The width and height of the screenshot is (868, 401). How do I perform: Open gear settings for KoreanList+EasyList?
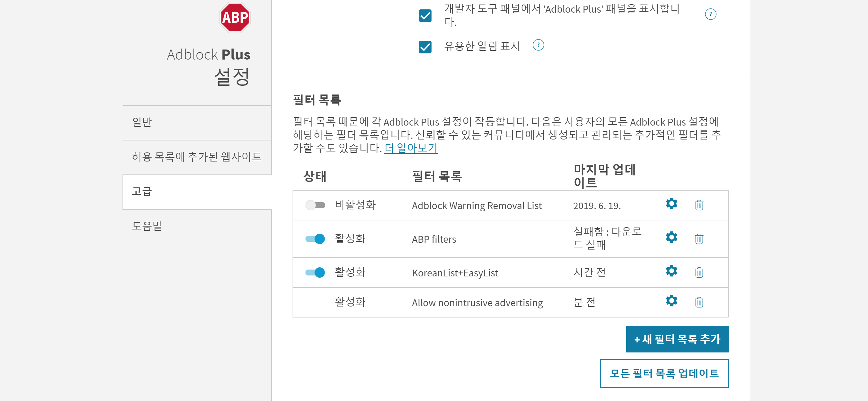pyautogui.click(x=671, y=271)
